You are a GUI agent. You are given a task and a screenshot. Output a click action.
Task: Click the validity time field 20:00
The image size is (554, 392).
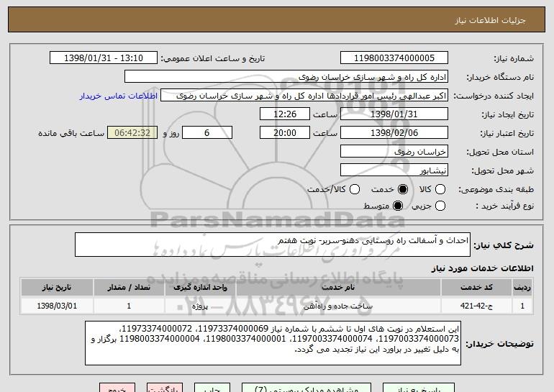285,133
